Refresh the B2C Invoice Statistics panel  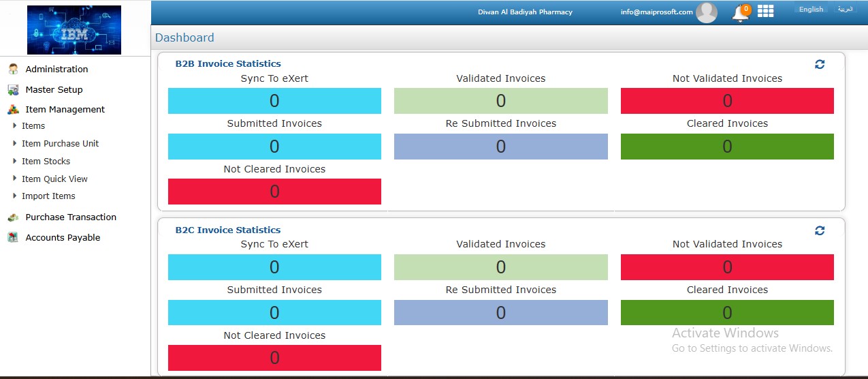820,230
